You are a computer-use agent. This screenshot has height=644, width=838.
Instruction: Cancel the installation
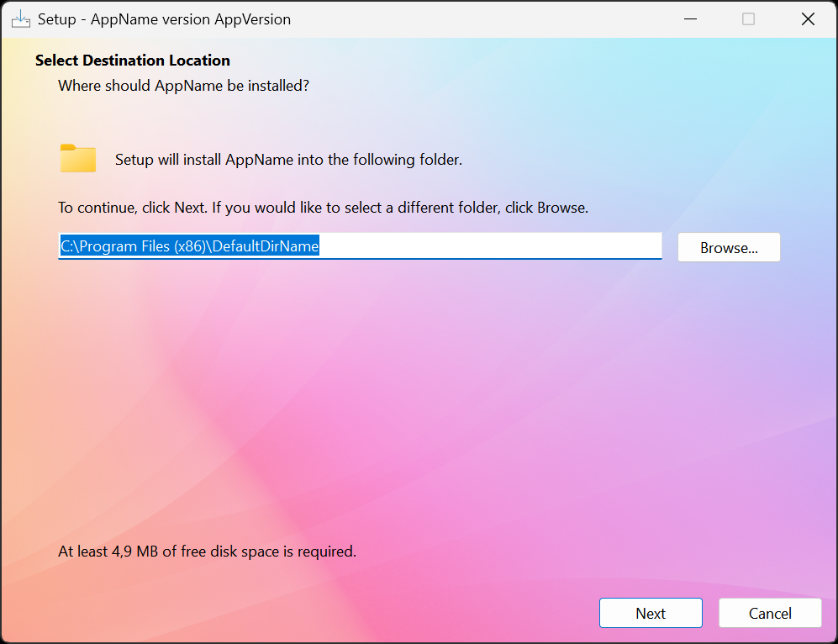click(770, 614)
